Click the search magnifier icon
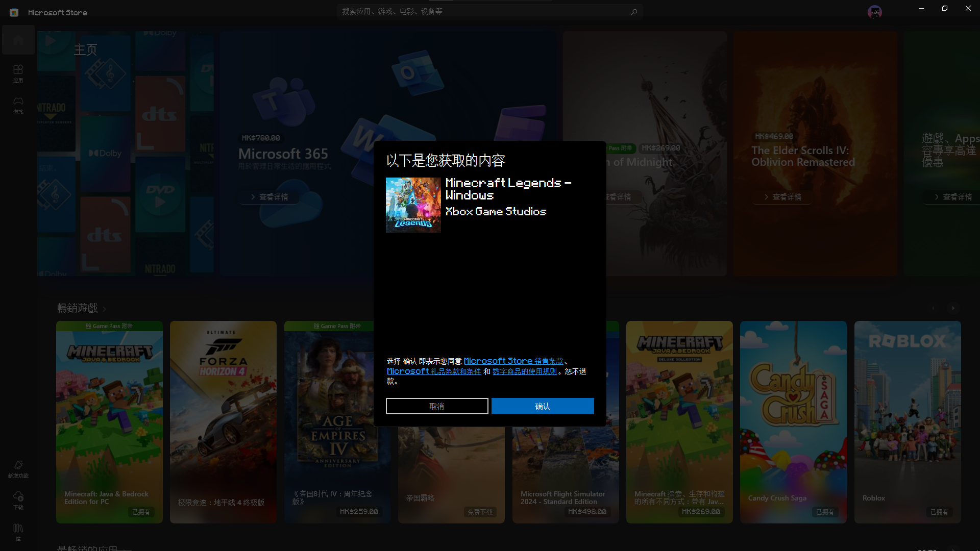The image size is (980, 551). 634,11
